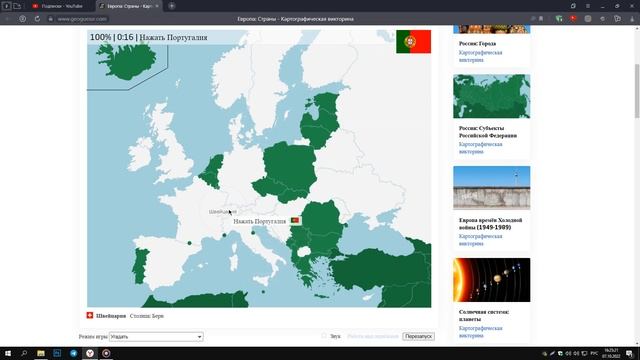Viewport: 640px width, 360px height.
Task: Close the Европа: Страны tab
Action: point(157,6)
